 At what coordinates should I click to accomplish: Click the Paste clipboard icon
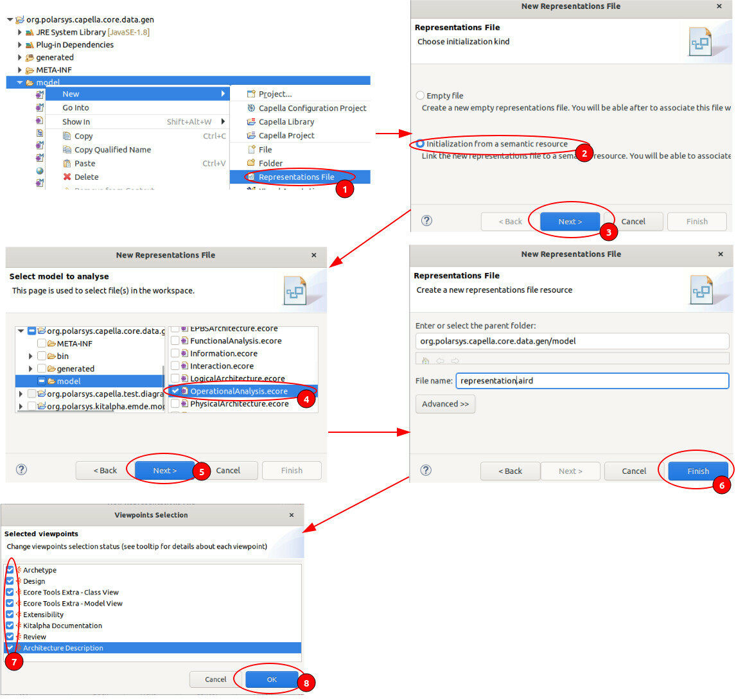click(67, 163)
